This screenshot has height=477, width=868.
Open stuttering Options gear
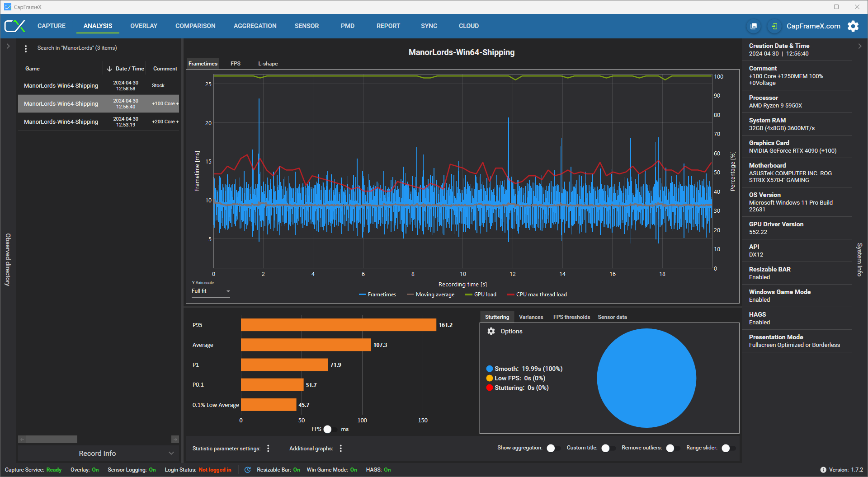pyautogui.click(x=491, y=331)
